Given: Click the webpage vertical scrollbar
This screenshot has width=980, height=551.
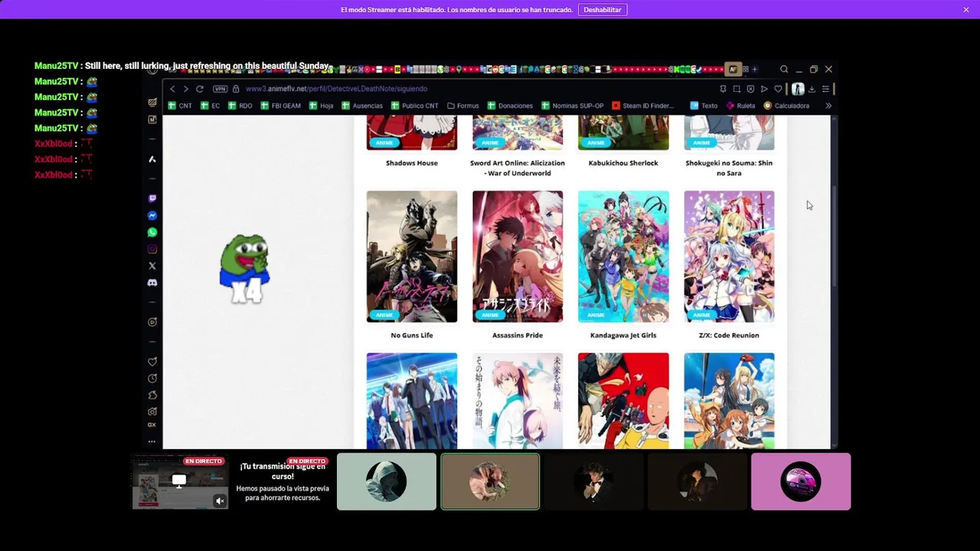Looking at the screenshot, I should [x=835, y=237].
